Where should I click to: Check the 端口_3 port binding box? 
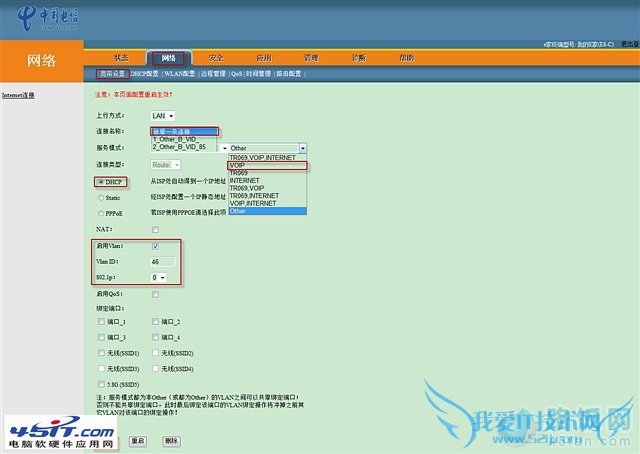point(101,337)
